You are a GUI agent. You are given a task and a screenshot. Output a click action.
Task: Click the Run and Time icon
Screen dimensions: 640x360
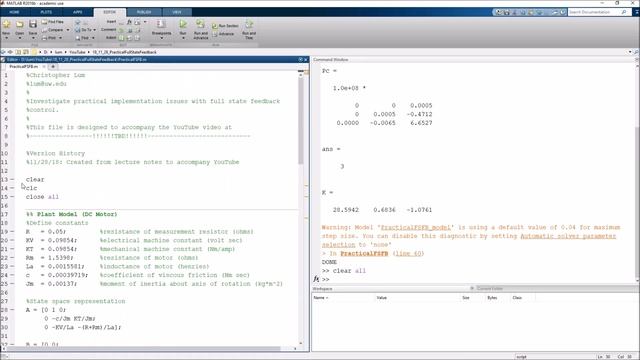249,24
